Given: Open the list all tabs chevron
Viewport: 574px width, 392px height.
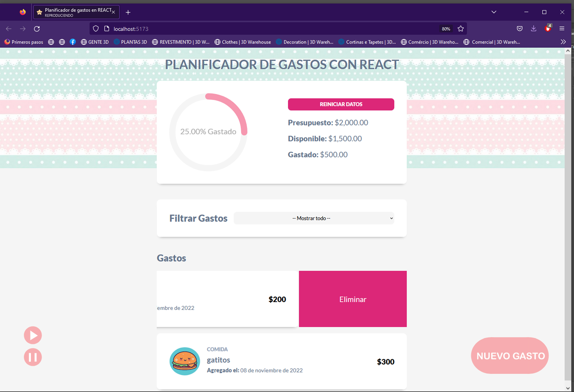Looking at the screenshot, I should click(x=494, y=12).
